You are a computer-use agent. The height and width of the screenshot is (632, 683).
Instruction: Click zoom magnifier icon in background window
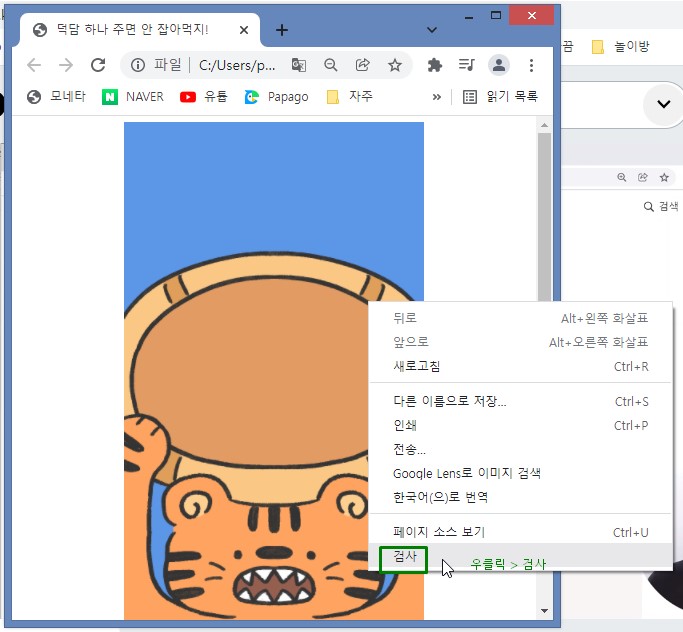point(622,177)
